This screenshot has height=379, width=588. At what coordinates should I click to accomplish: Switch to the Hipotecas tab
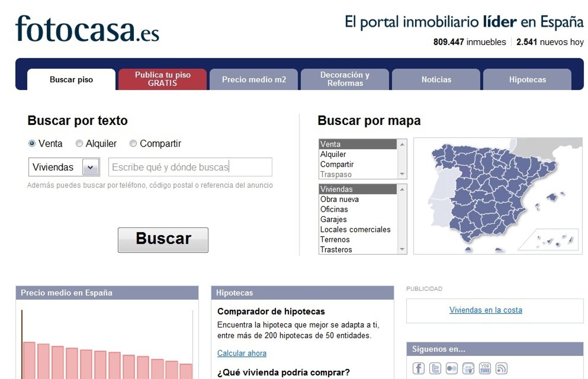tap(527, 79)
